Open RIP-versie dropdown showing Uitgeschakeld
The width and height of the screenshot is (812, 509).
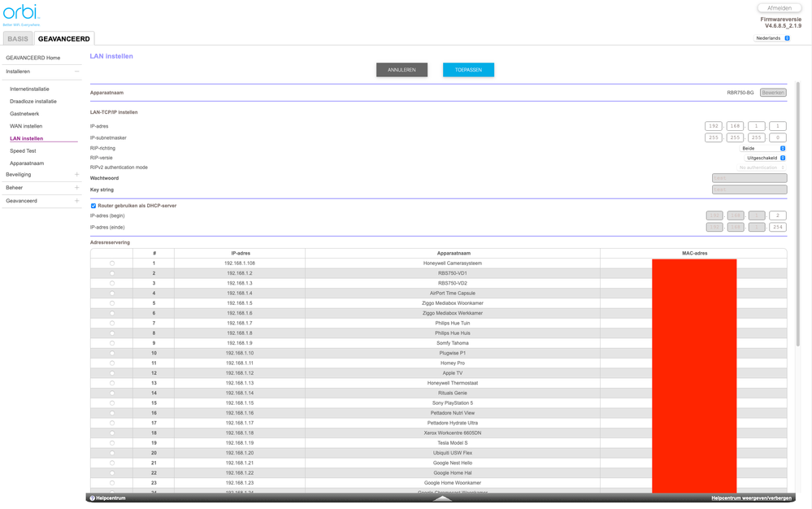(766, 158)
